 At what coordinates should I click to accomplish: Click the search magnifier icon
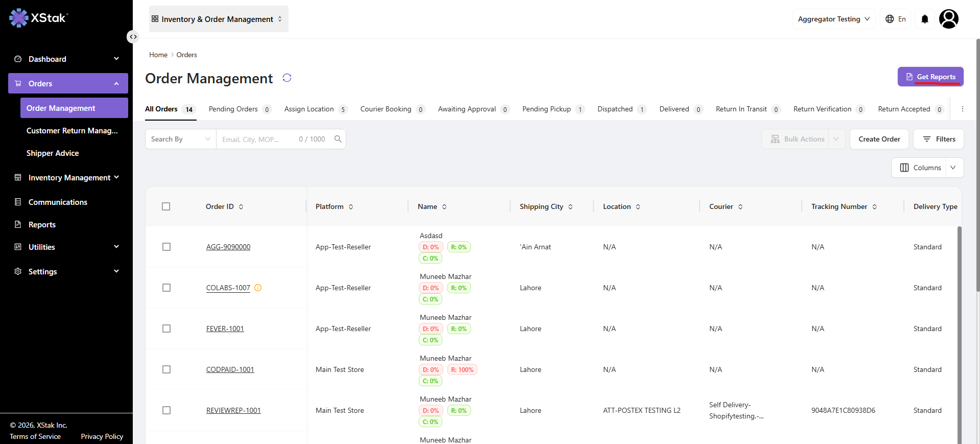point(338,139)
